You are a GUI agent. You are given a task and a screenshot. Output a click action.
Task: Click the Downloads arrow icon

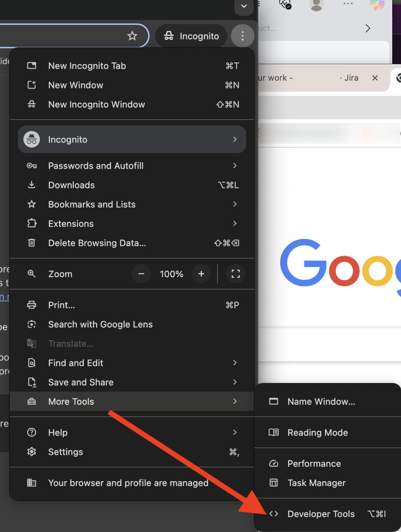(32, 185)
